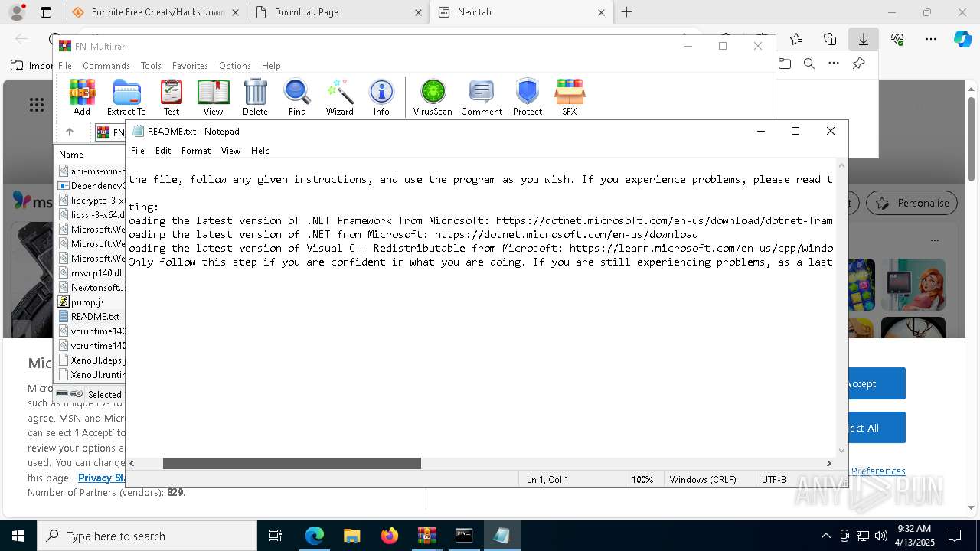The height and width of the screenshot is (551, 980).
Task: Click Personalise button on MSN page
Action: pyautogui.click(x=912, y=203)
